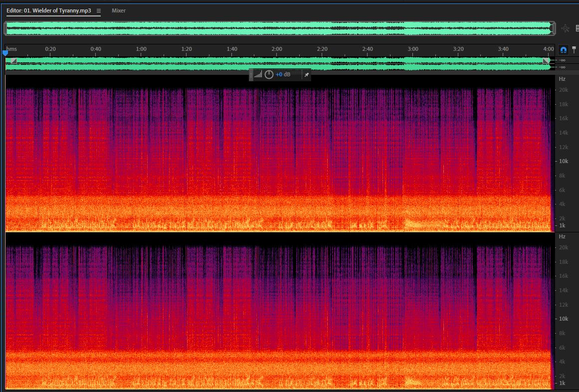Click the 10k label on top frequency scale
This screenshot has height=392, width=579.
[x=563, y=161]
